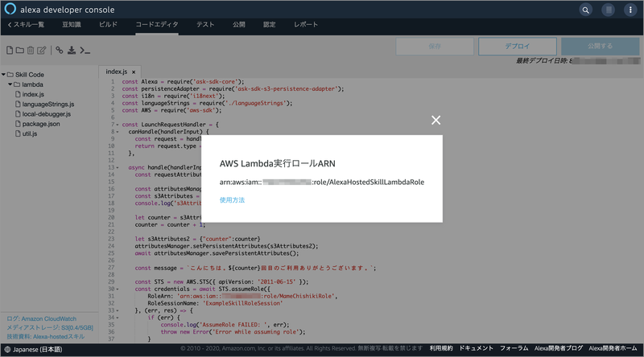Click the new folder icon in toolbar
Viewport: 644px width, 357px height.
tap(19, 50)
